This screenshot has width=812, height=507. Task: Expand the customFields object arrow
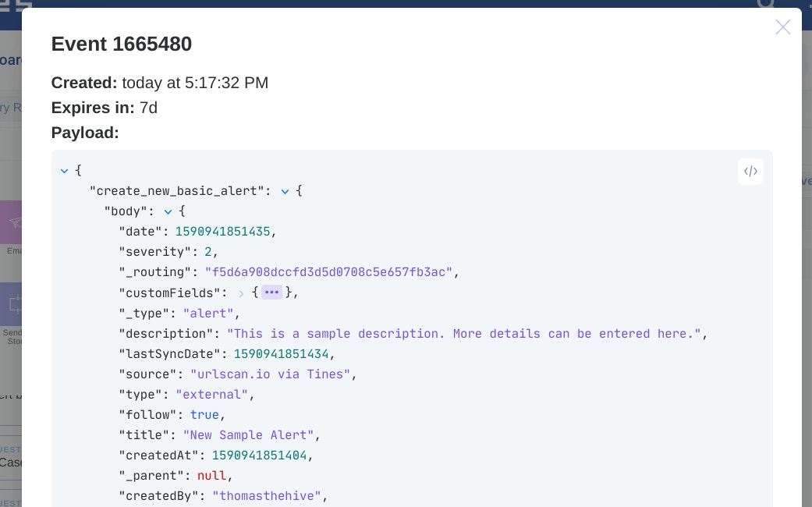coord(241,293)
